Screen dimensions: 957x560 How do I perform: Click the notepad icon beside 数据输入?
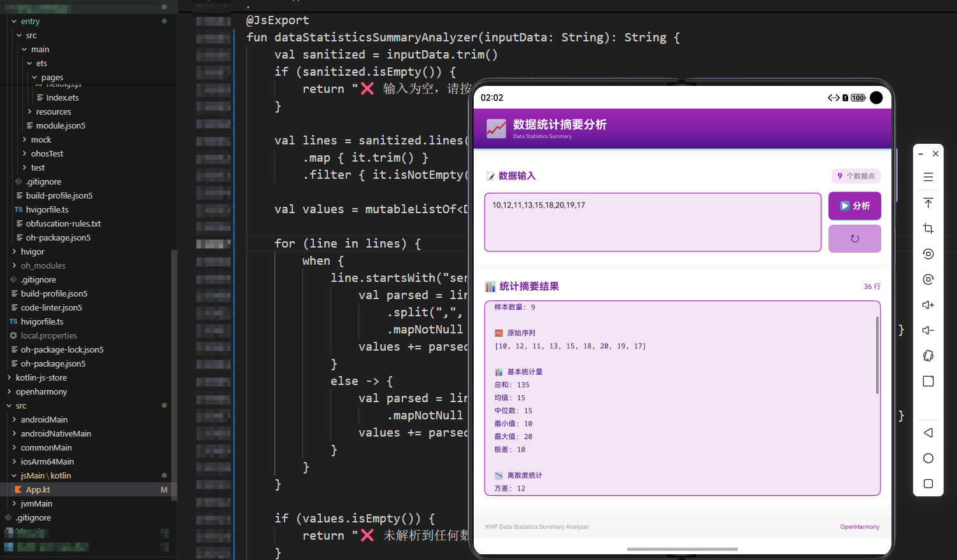tap(490, 176)
